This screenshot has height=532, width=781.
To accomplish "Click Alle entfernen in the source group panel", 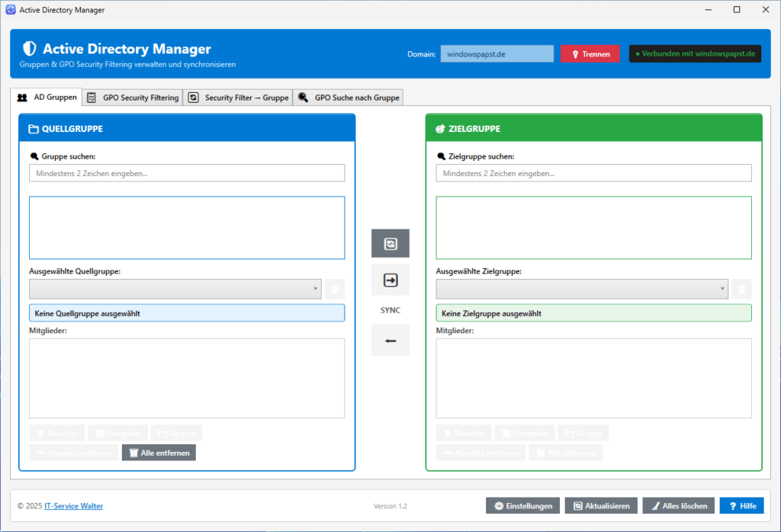I will click(159, 453).
